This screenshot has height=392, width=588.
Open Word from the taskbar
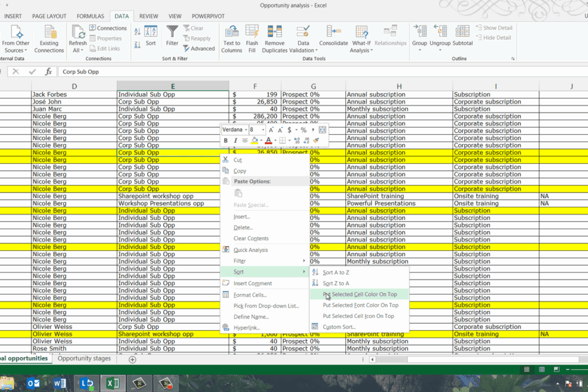(59, 383)
